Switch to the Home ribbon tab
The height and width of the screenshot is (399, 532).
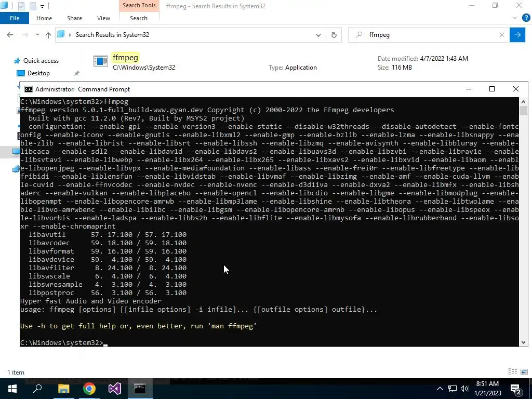point(44,18)
